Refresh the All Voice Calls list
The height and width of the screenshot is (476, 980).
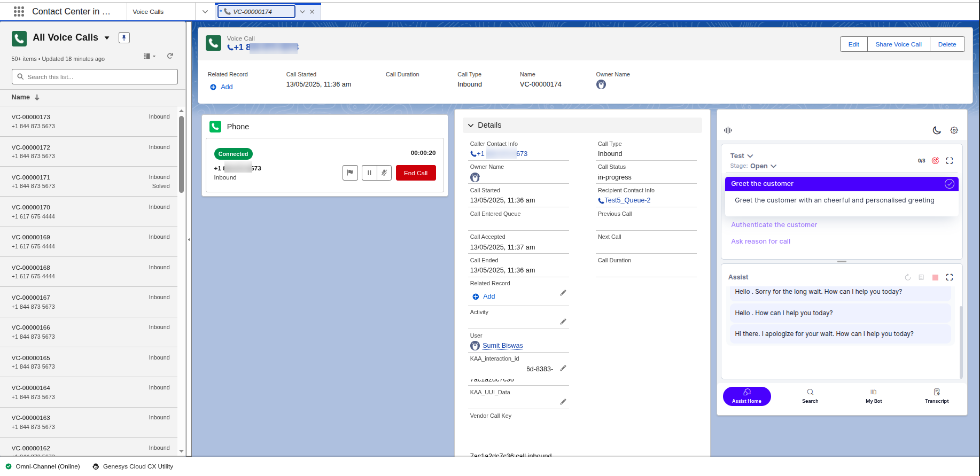coord(170,56)
